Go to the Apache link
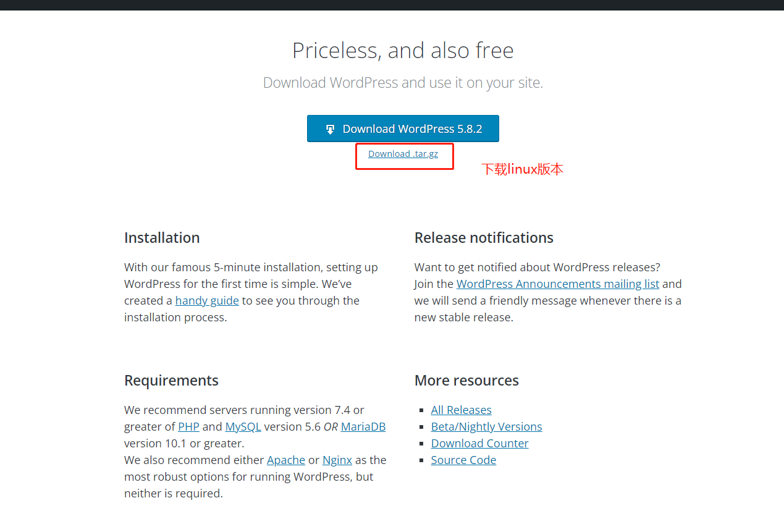Screen dimensions: 784x532 point(286,460)
